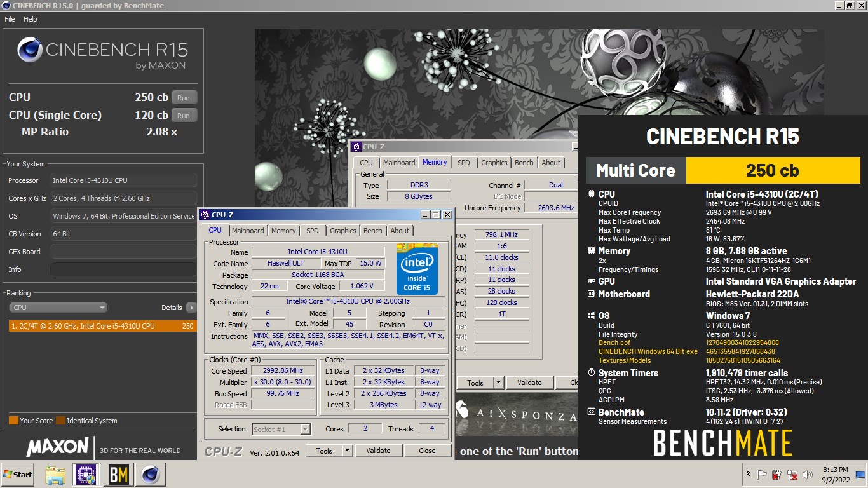
Task: Click the Motherboard icon in BenchMate panel
Action: click(592, 294)
